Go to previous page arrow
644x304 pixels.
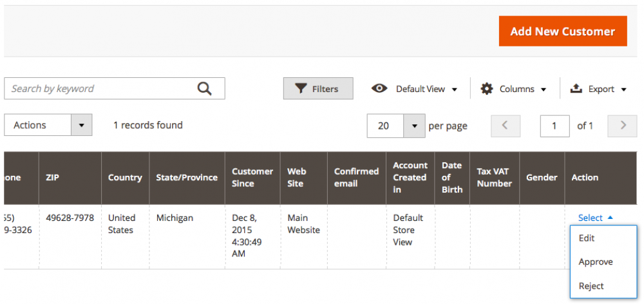coord(506,126)
